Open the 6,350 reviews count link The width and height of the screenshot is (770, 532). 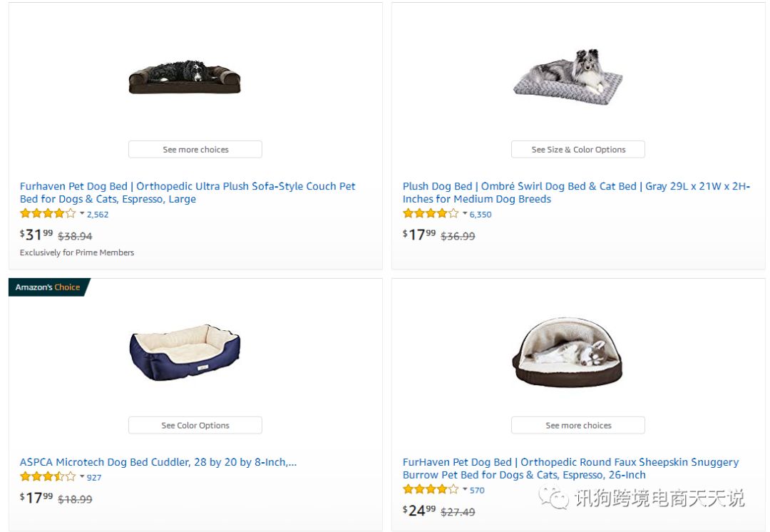481,215
